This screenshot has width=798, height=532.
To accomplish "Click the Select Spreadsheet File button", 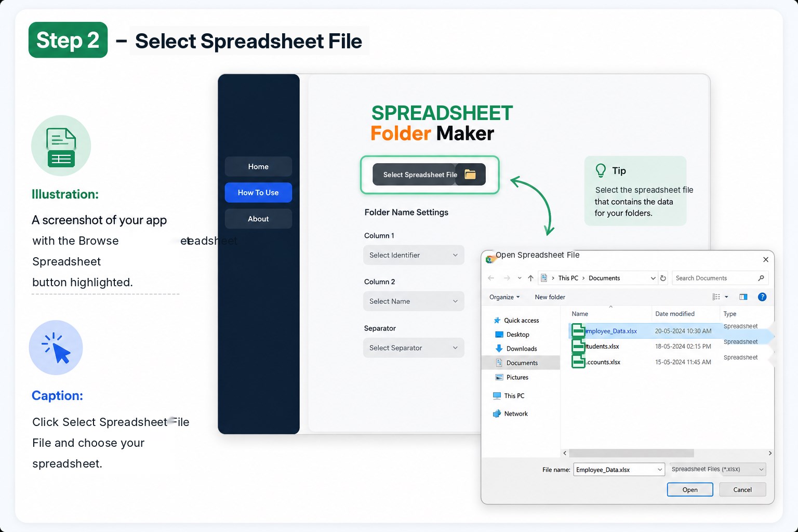I will 429,175.
